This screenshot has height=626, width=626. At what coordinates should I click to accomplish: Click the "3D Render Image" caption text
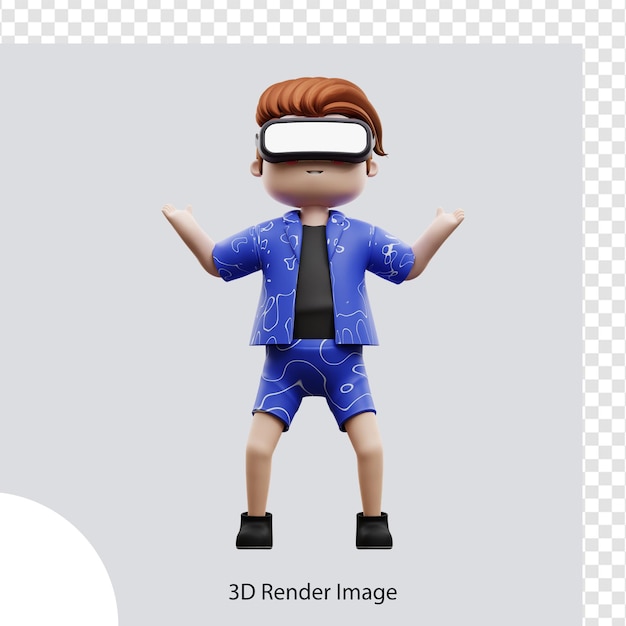point(313,592)
